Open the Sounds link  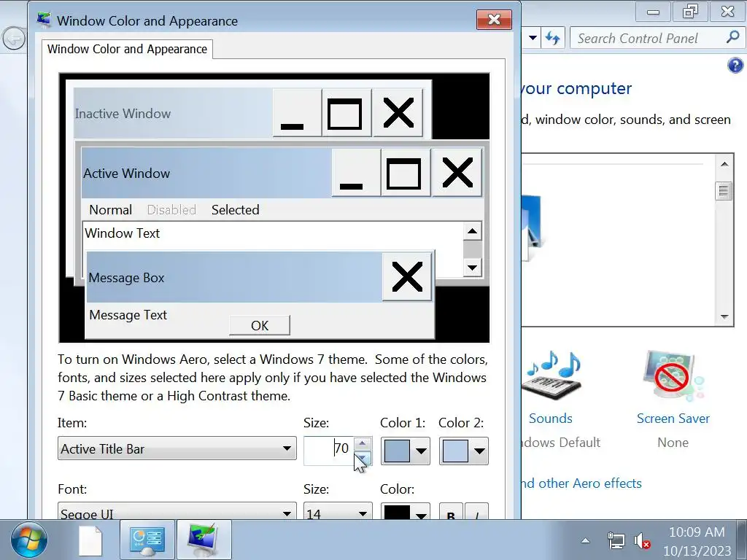point(551,419)
